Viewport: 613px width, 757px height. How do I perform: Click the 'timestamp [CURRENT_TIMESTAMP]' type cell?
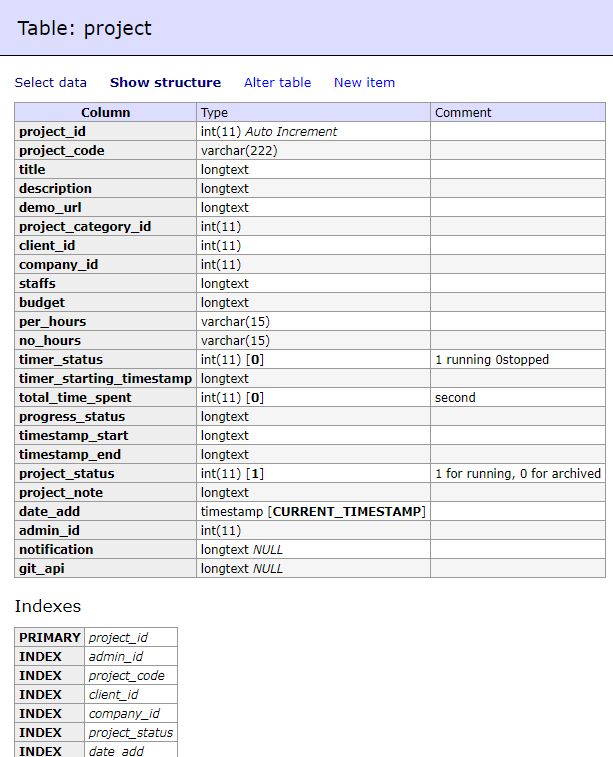point(313,511)
